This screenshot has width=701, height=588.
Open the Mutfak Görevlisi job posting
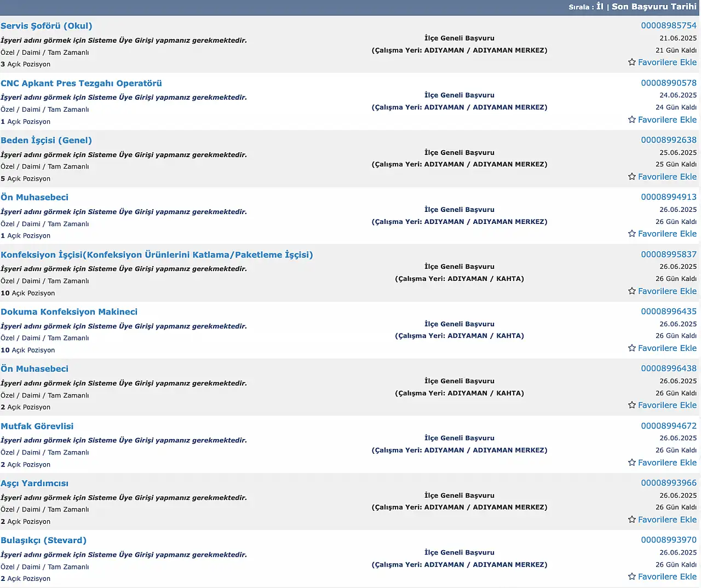click(37, 426)
